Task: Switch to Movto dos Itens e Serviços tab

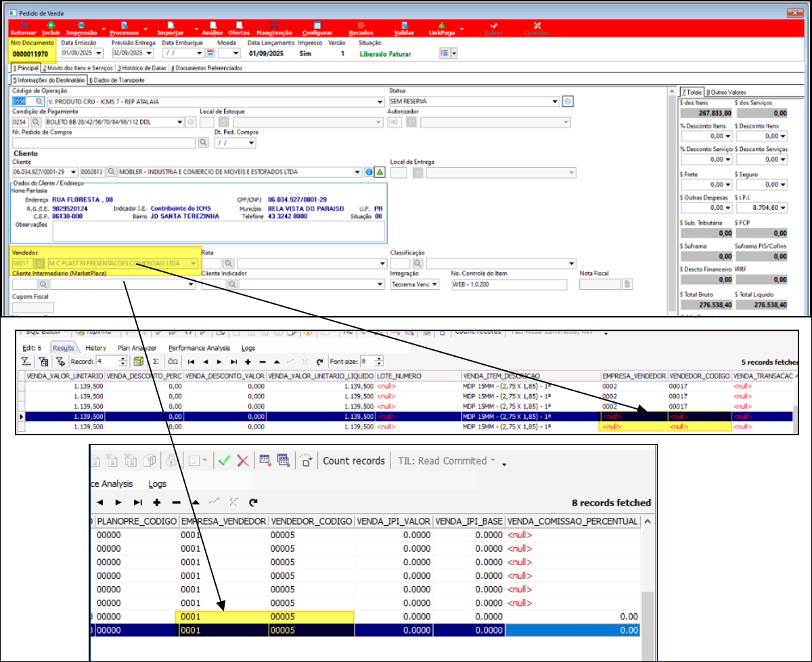Action: click(77, 68)
